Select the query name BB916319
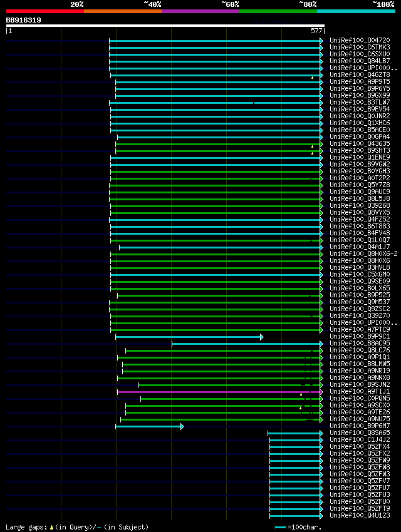401x532 pixels. (x=23, y=20)
